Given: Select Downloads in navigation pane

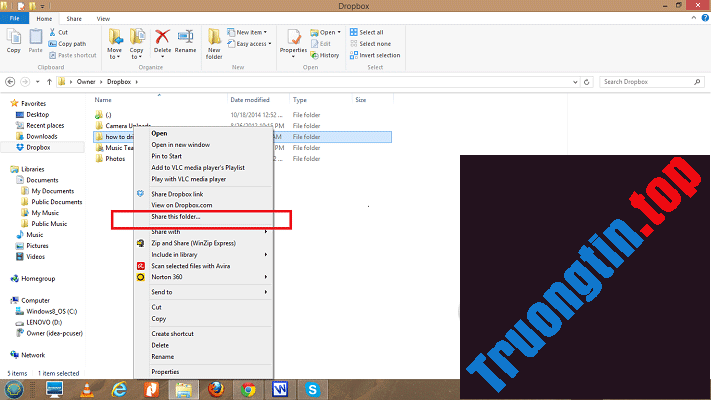Looking at the screenshot, I should (x=41, y=137).
